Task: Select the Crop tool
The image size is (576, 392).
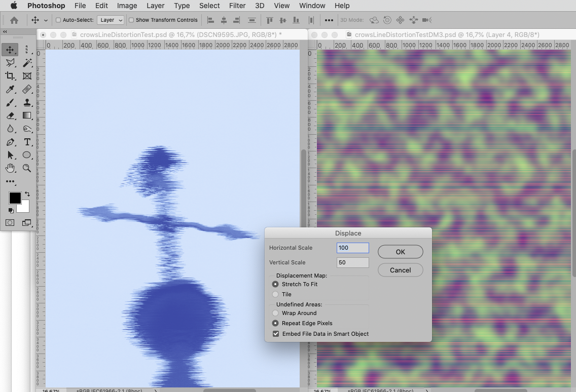Action: coord(10,76)
